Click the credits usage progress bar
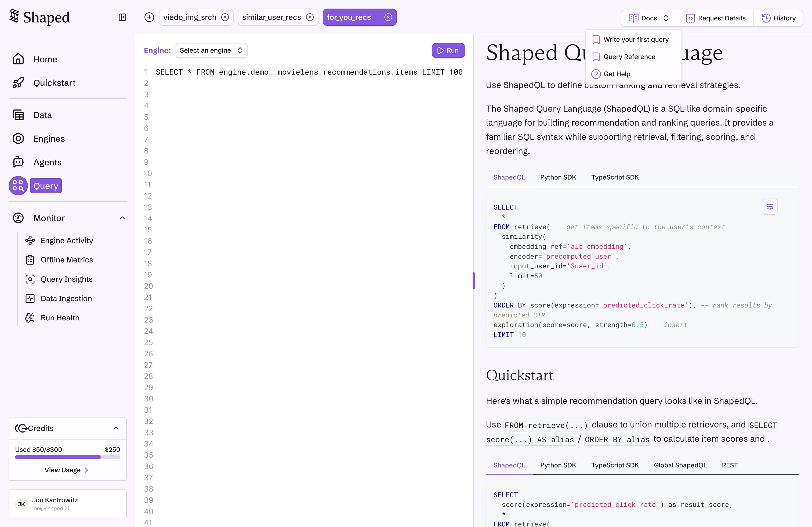 [68, 457]
